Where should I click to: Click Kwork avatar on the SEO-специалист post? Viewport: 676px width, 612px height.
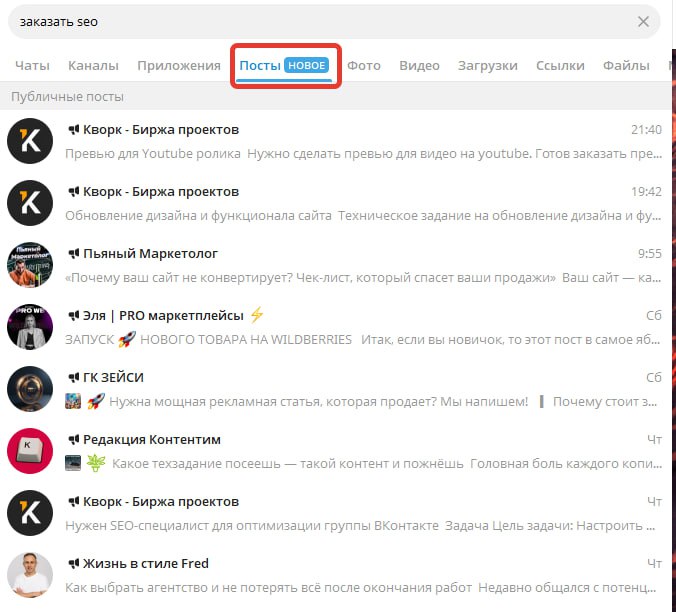coord(30,513)
